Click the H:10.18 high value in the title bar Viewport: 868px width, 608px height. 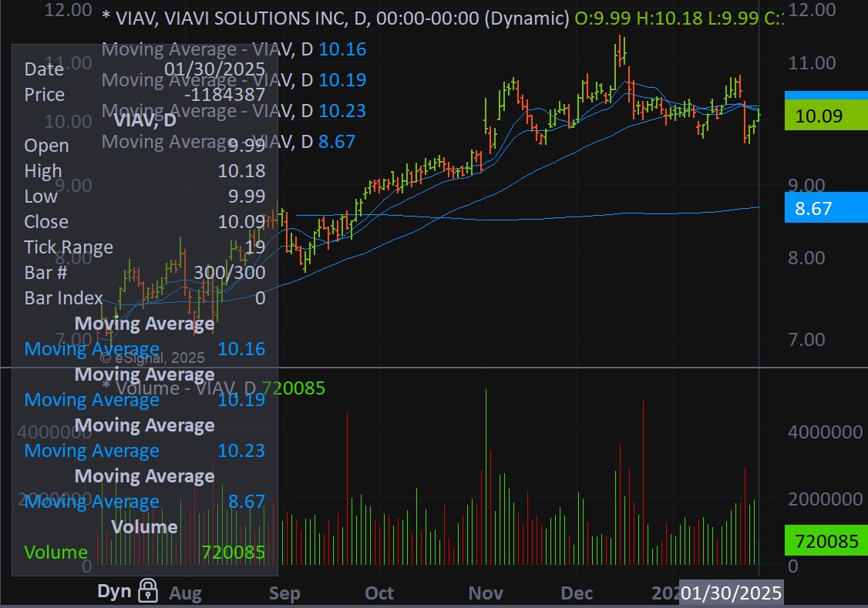click(669, 18)
